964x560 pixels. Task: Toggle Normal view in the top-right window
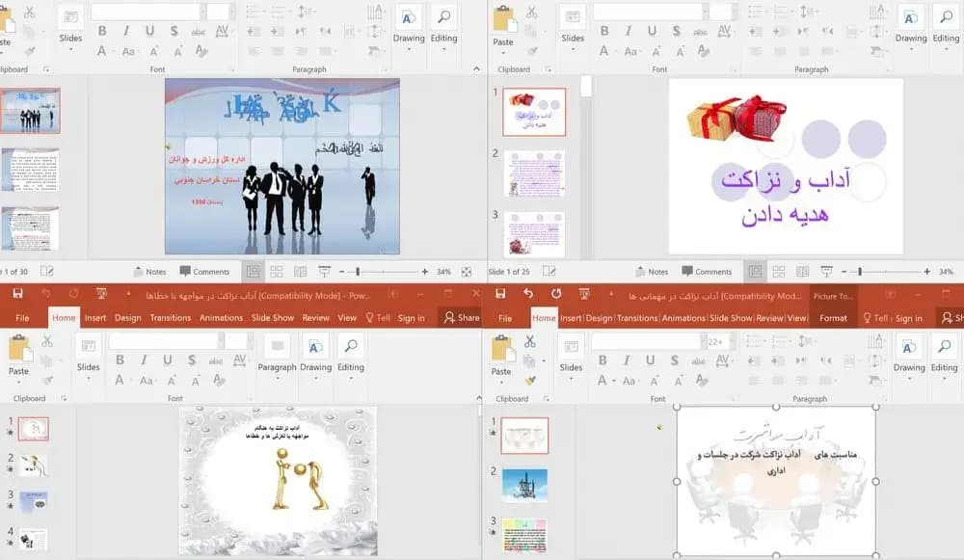[x=755, y=271]
